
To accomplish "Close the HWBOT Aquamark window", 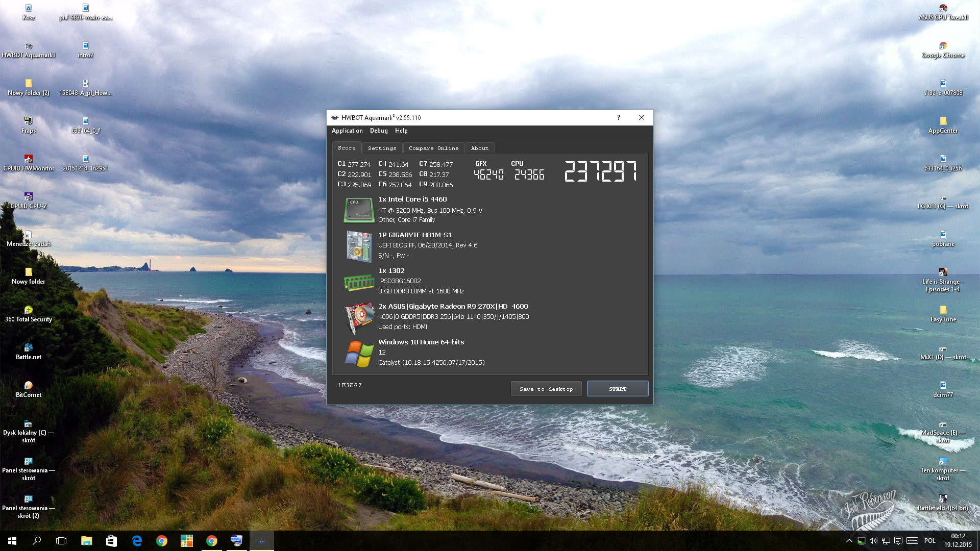I will click(642, 117).
